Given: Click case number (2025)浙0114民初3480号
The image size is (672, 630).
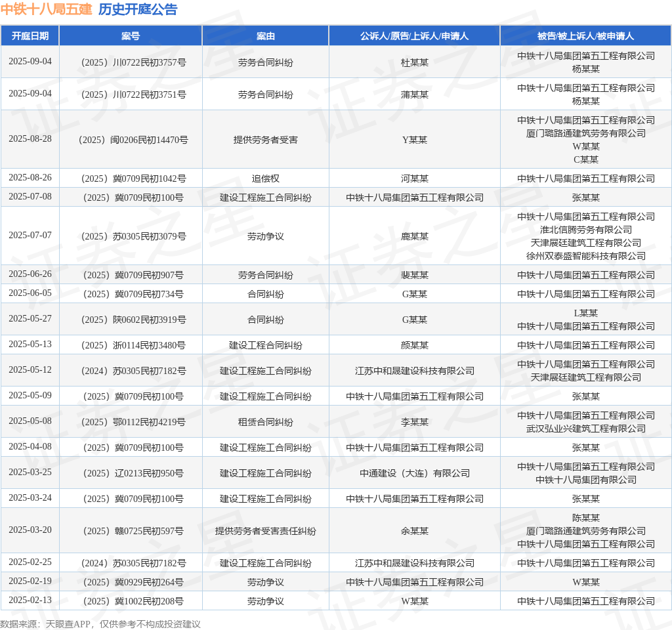Looking at the screenshot, I should (133, 345).
